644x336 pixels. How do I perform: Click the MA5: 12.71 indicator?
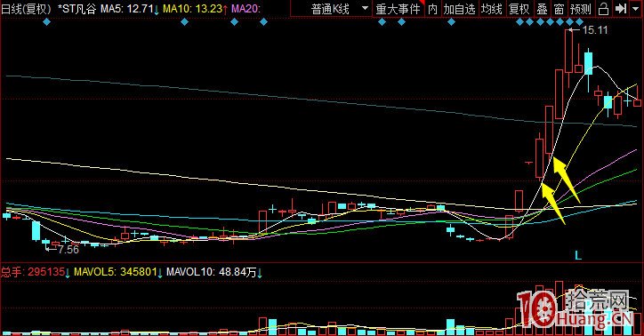point(130,9)
